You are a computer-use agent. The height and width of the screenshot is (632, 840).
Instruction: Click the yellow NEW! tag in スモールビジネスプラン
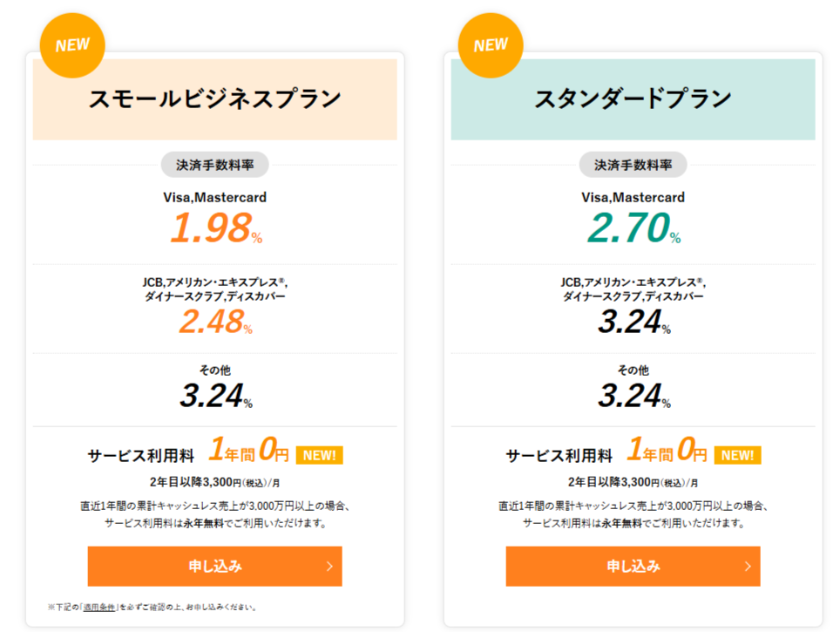click(320, 455)
